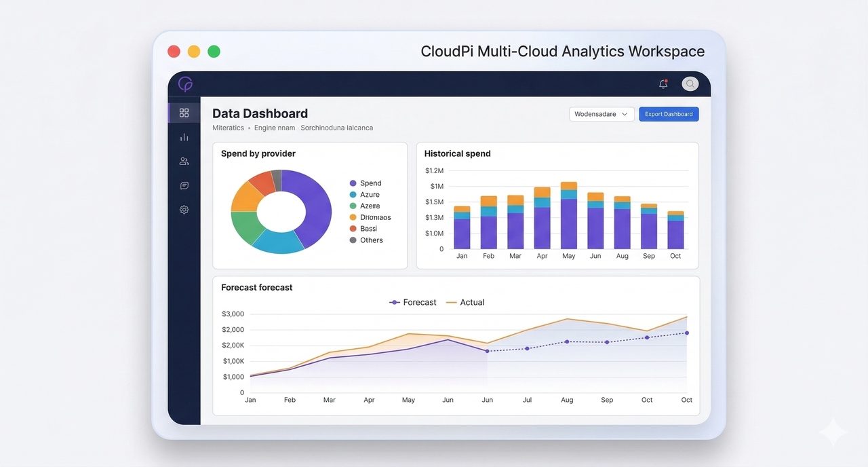Toggle the Dinoniaos legend entry
This screenshot has width=868, height=467.
370,217
